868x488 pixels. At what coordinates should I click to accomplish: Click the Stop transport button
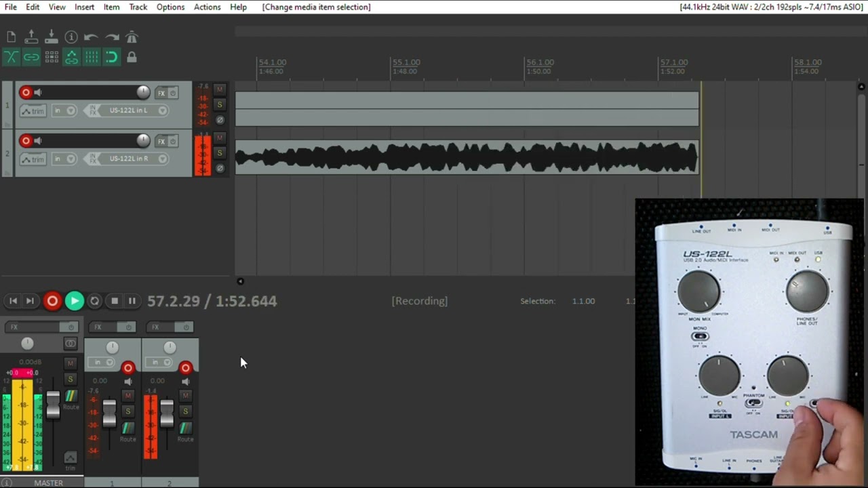[115, 301]
